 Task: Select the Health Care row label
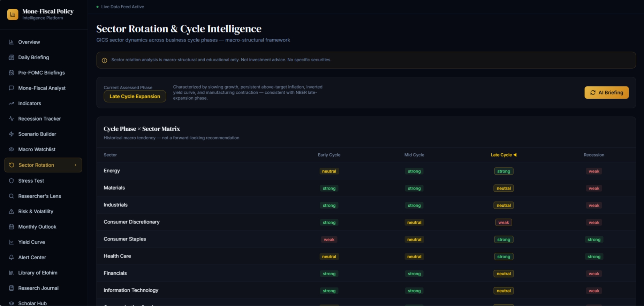(117, 256)
